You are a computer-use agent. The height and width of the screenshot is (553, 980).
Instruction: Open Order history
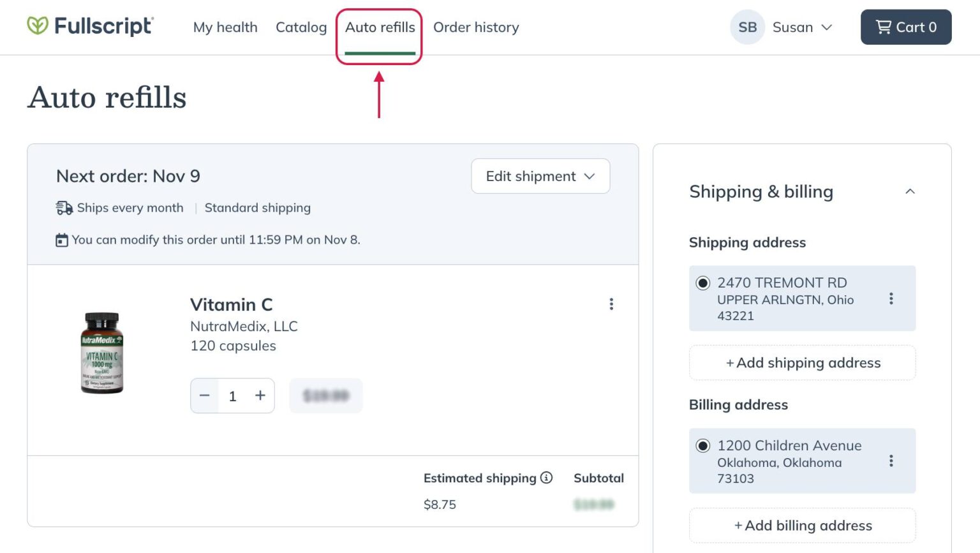coord(476,27)
